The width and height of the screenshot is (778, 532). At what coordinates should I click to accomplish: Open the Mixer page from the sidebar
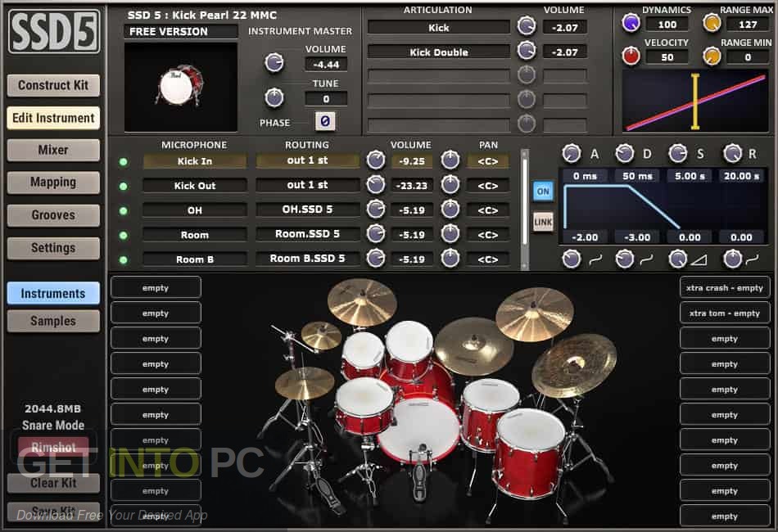(52, 150)
